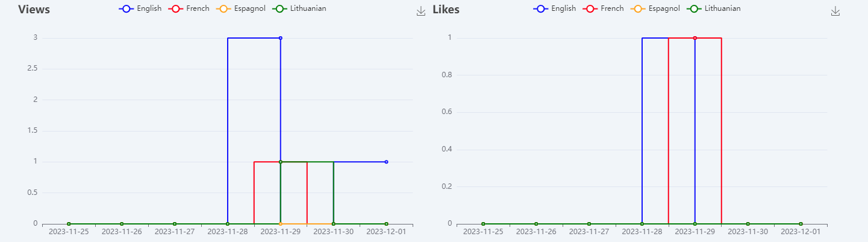Hide French series in Likes chart
Screen dimensions: 868x242
pyautogui.click(x=604, y=8)
